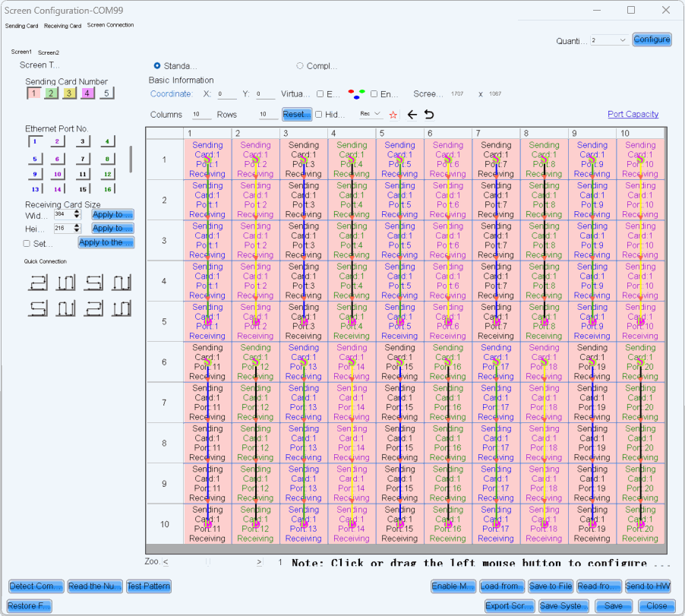
Task: Click the left arrow back icon
Action: pyautogui.click(x=412, y=115)
